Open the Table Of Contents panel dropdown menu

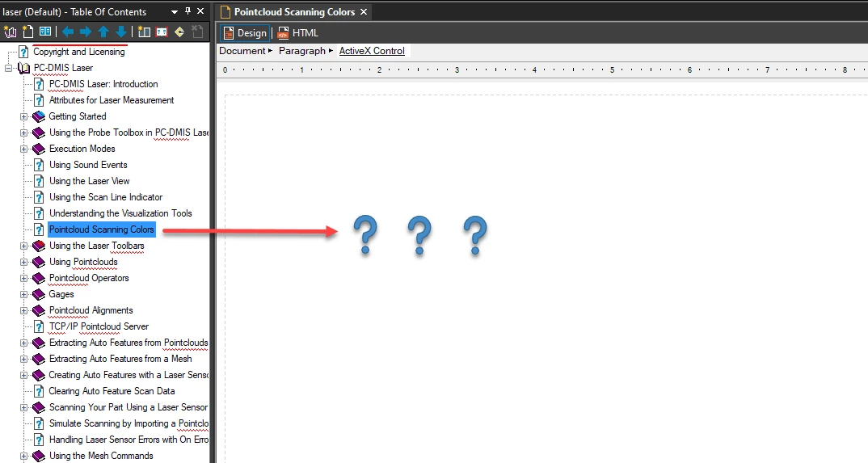point(175,11)
